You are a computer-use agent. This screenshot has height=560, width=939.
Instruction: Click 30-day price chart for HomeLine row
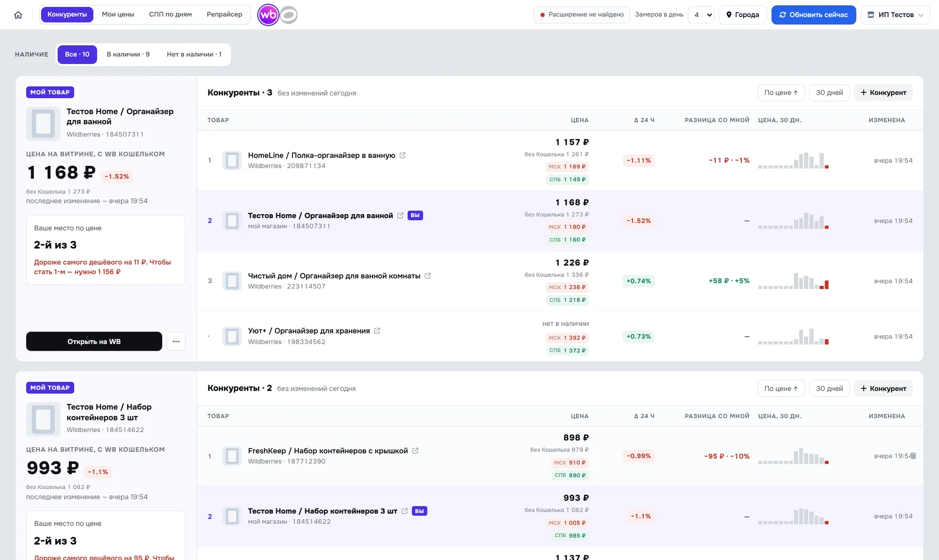point(793,160)
